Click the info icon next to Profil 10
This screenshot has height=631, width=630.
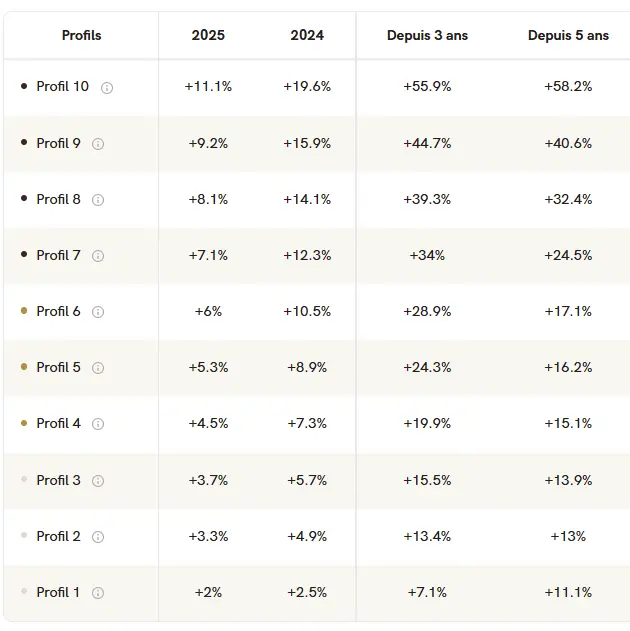coord(107,87)
